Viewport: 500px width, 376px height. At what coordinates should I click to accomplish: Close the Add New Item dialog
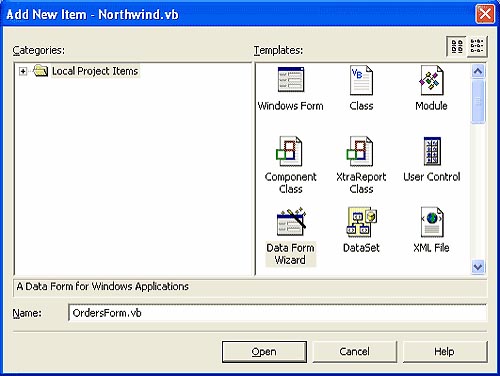pyautogui.click(x=485, y=14)
